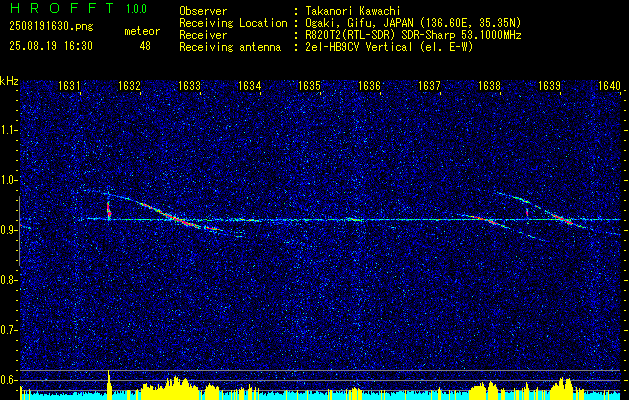Click the 0.9 kHz axis label
This screenshot has width=629, height=400.
coord(9,230)
